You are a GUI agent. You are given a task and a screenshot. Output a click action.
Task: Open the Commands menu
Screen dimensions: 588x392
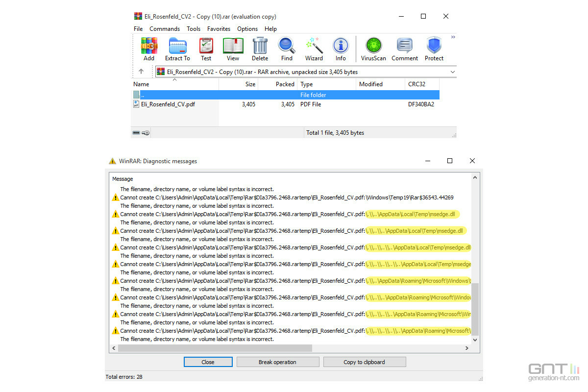(x=165, y=29)
